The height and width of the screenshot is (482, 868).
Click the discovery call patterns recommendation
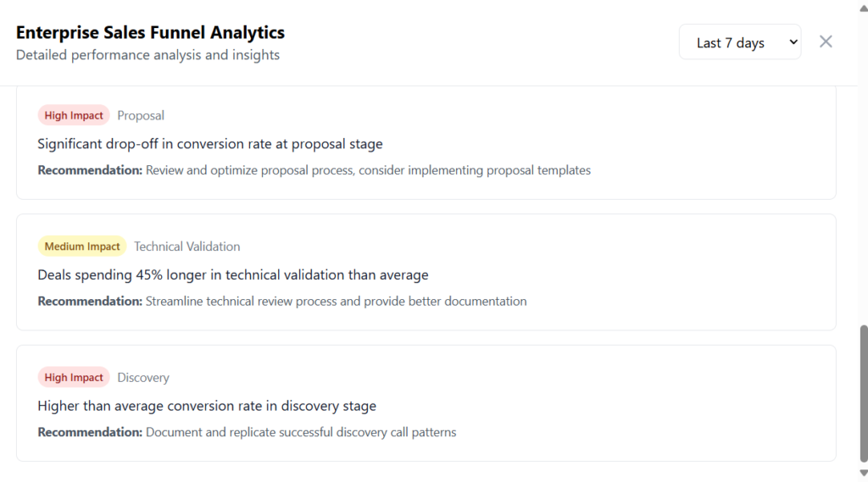point(301,433)
